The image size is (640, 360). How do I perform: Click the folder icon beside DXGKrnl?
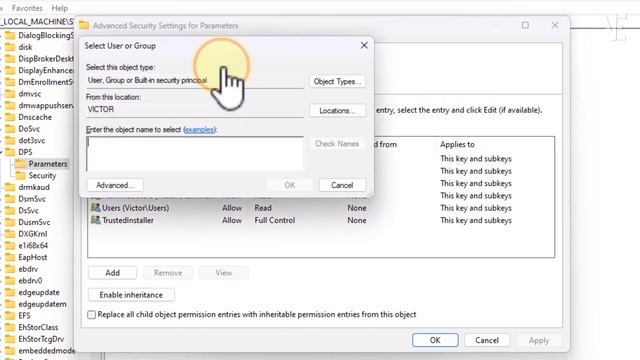click(10, 234)
